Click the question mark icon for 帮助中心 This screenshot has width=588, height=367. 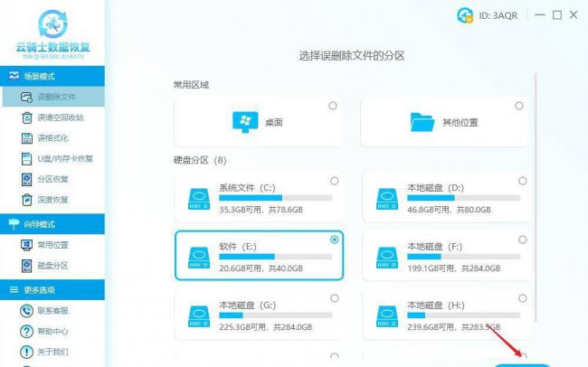(26, 332)
